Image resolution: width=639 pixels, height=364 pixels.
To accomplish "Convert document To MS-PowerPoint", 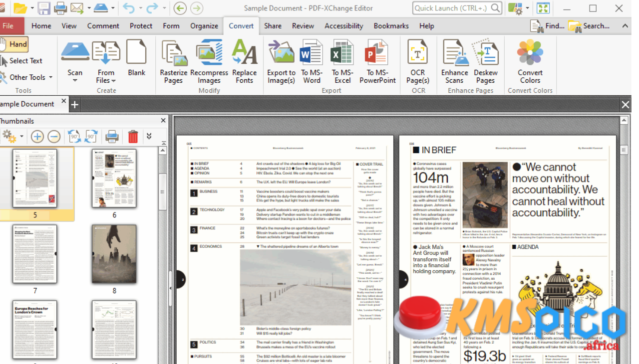I will point(377,61).
